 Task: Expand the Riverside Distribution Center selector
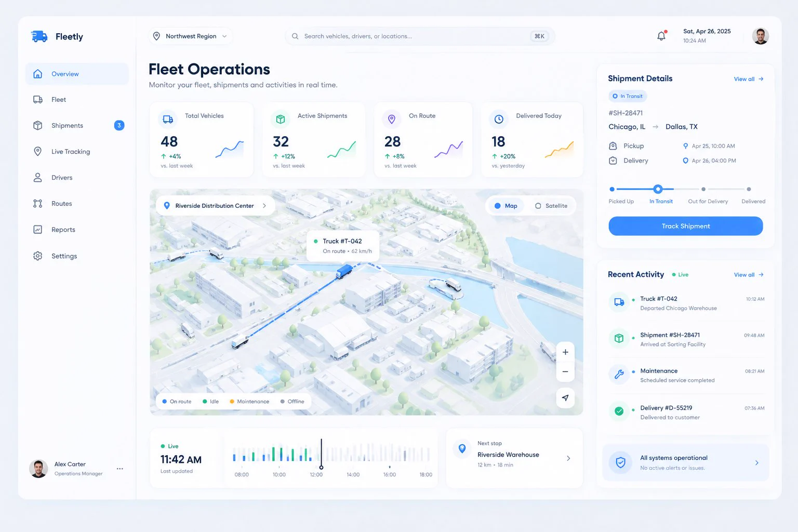pos(216,206)
